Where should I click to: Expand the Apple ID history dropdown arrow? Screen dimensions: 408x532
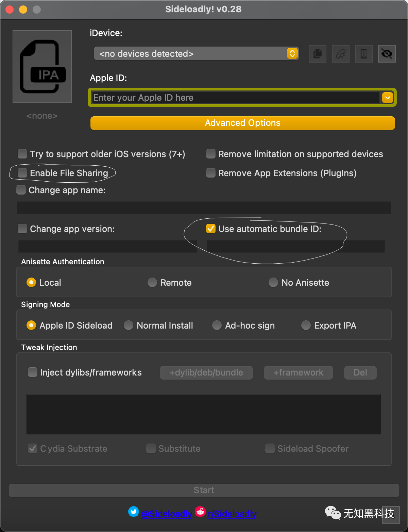point(388,98)
